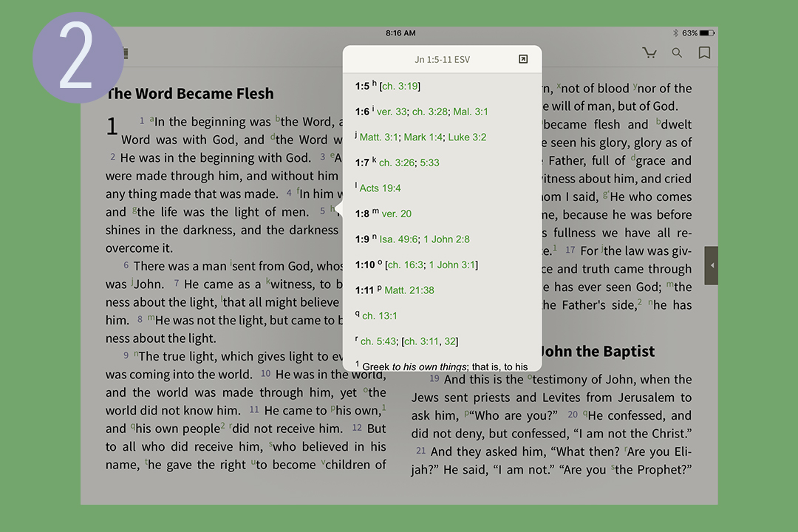Open Luke 3:2 cross-reference
Screen dimensions: 798x532
(467, 137)
